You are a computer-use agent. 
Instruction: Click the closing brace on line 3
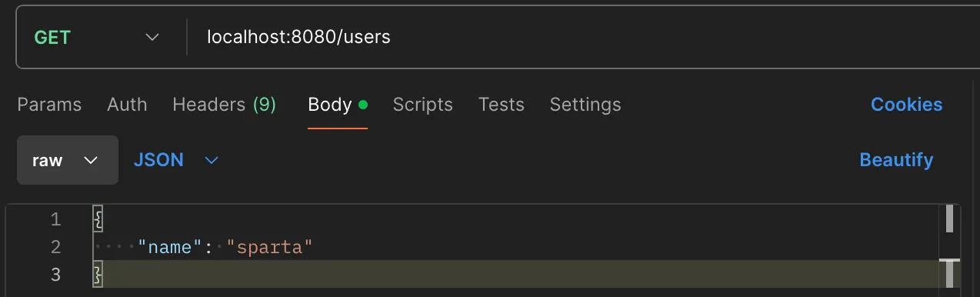click(97, 274)
